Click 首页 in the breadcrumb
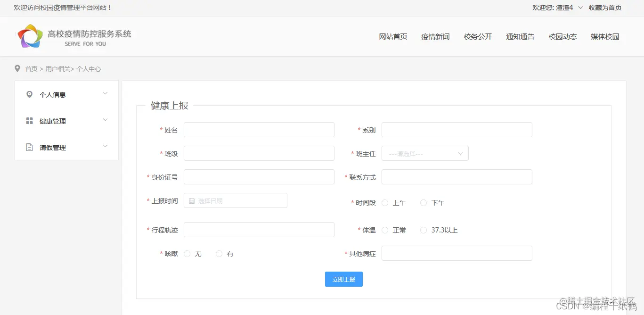Screen dimensions: 644x315 (31, 69)
